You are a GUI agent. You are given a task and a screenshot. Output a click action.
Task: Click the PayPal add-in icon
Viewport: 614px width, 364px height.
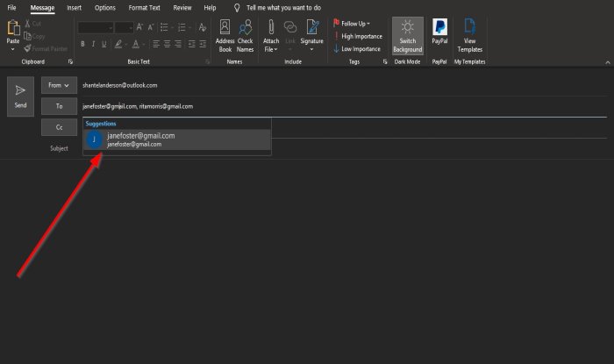(439, 32)
